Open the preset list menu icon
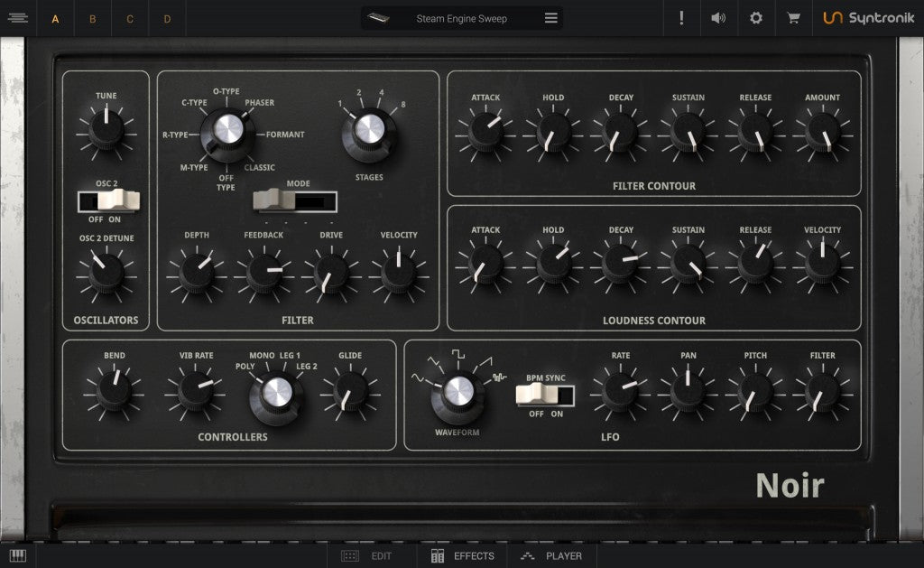 tap(550, 17)
